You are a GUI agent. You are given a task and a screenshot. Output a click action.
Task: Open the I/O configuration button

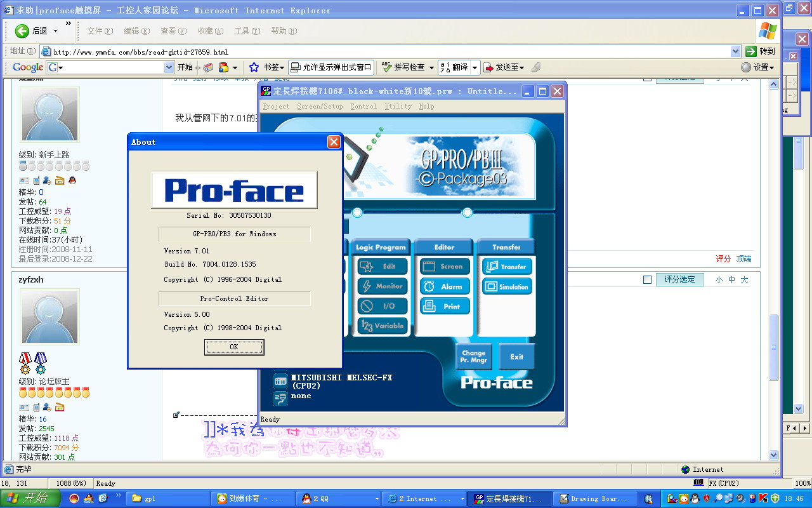click(382, 306)
